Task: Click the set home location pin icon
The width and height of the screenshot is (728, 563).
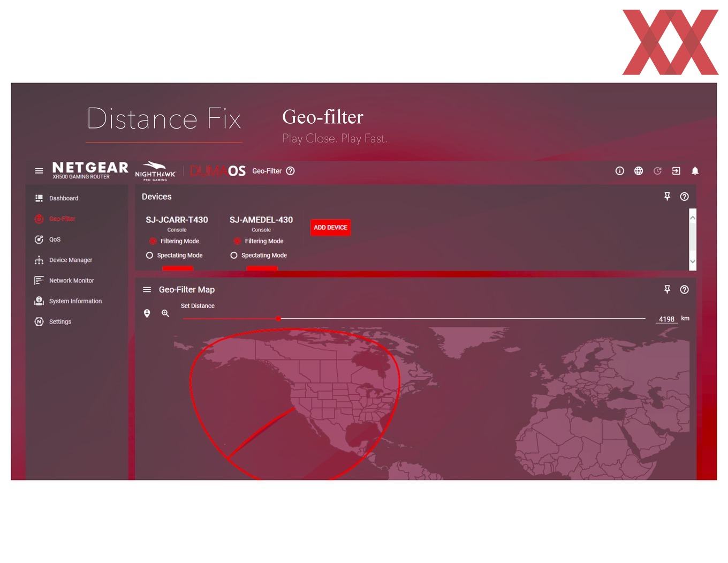Action: [147, 313]
